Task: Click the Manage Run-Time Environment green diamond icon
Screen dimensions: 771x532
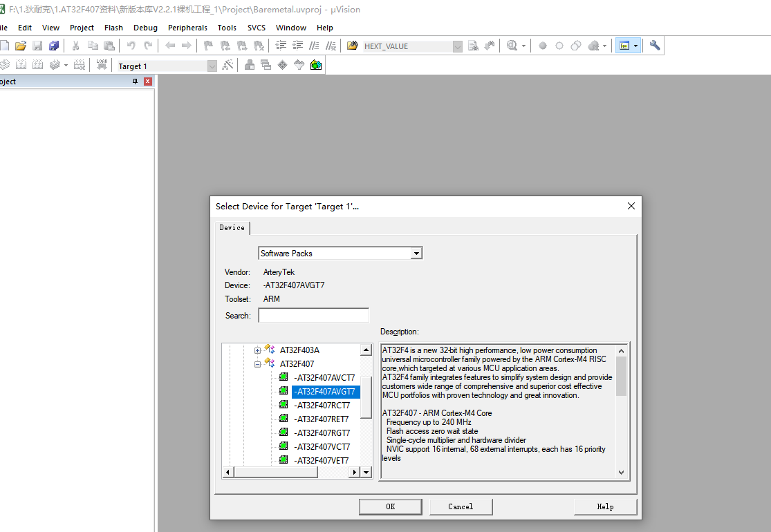Action: click(282, 65)
